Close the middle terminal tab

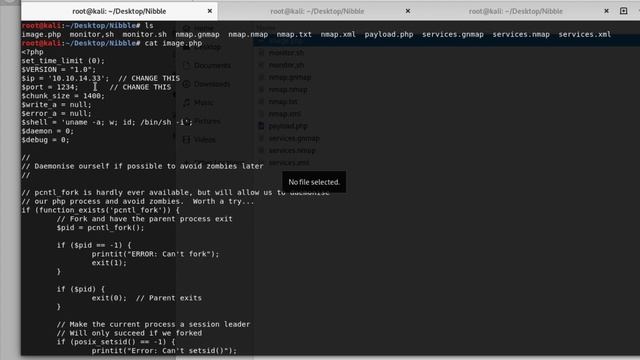click(x=408, y=11)
